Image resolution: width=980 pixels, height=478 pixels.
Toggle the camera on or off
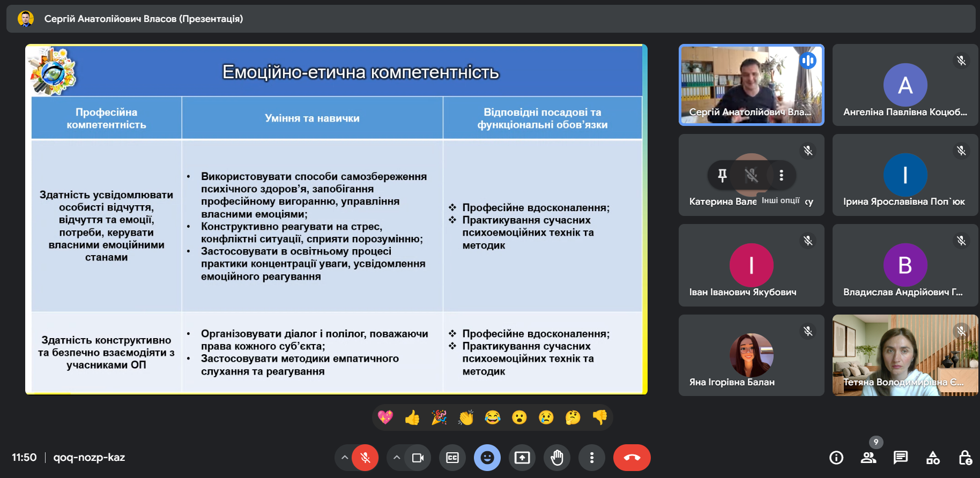click(418, 458)
